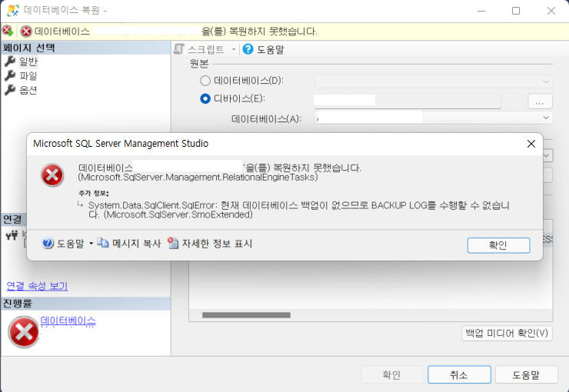Click the horizontal scrollbar thumb in backup list
Screen dimensions: 569x392
coord(246,315)
